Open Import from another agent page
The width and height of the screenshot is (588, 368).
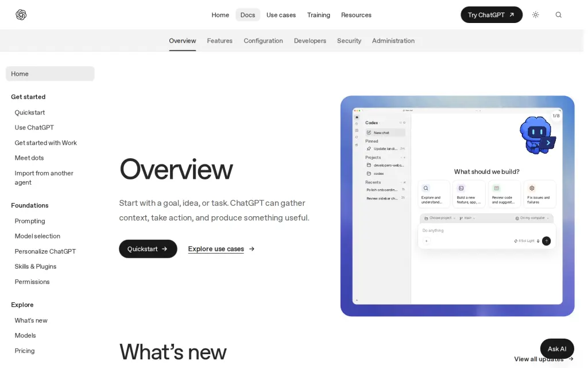click(x=44, y=178)
